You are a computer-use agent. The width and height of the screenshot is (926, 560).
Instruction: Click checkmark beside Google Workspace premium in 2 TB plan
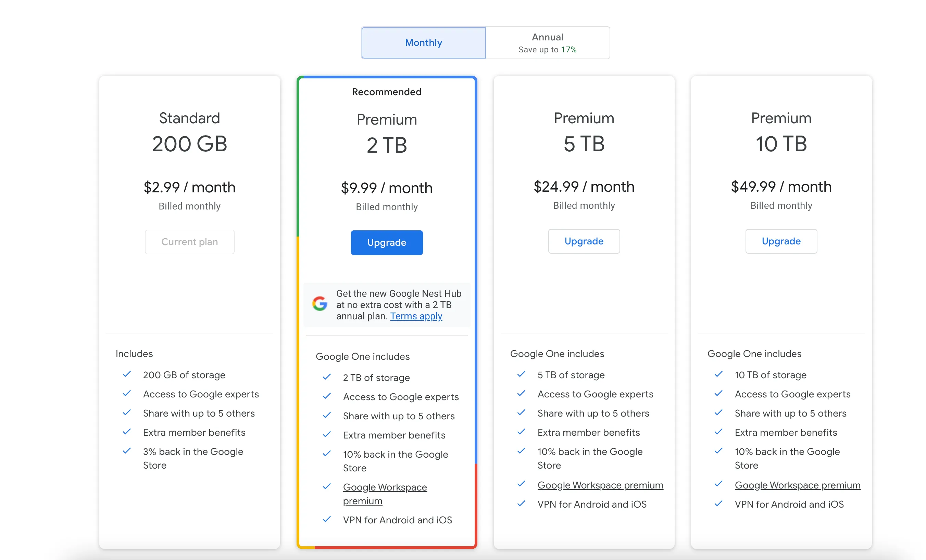[327, 486]
